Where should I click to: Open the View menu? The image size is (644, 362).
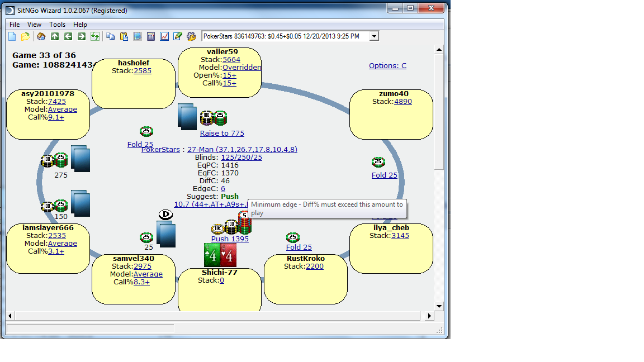[35, 25]
